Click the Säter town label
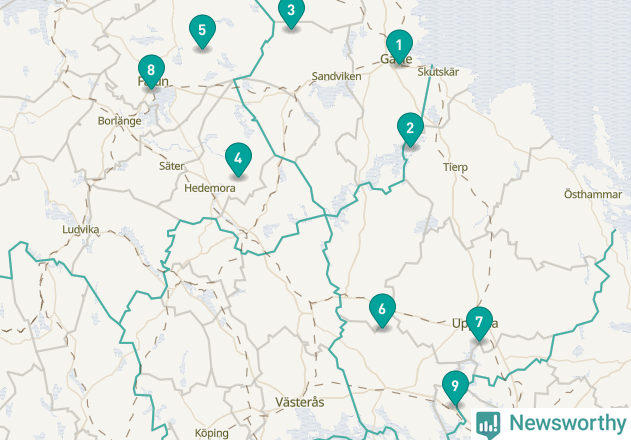The width and height of the screenshot is (631, 440). click(171, 166)
